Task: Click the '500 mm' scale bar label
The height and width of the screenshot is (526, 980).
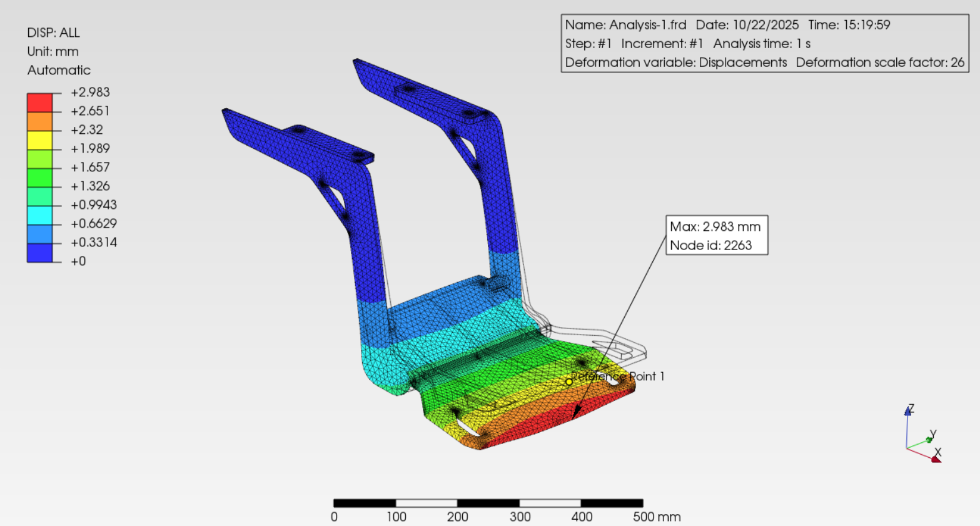Action: [657, 517]
